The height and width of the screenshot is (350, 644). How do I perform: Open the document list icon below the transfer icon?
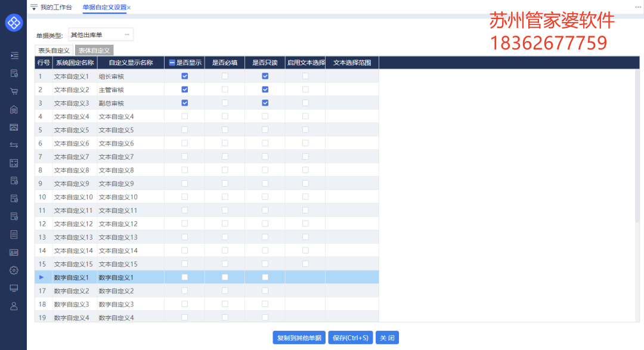click(x=14, y=180)
